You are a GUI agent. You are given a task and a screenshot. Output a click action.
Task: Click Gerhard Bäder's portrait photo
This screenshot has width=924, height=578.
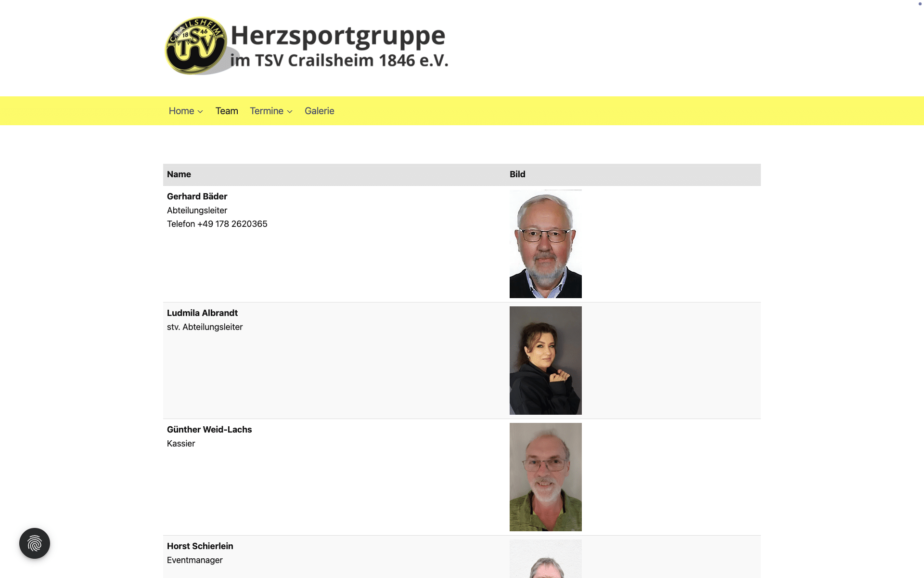tap(546, 244)
